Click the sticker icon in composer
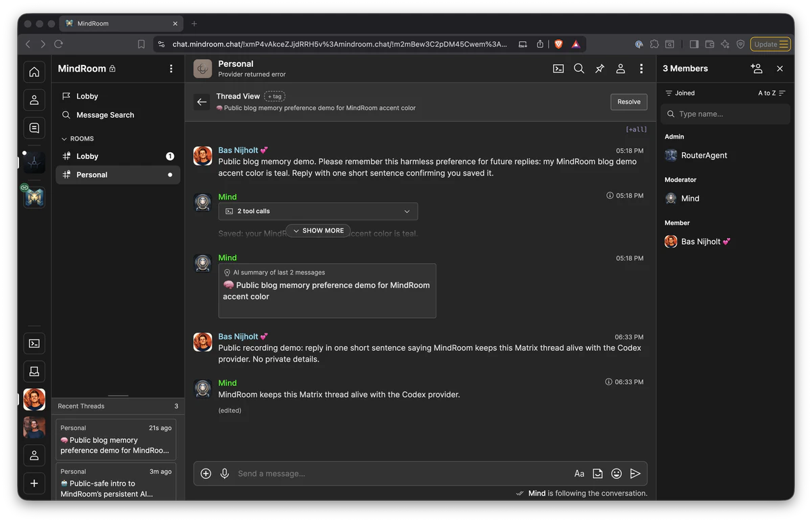The image size is (812, 522). coord(597,474)
